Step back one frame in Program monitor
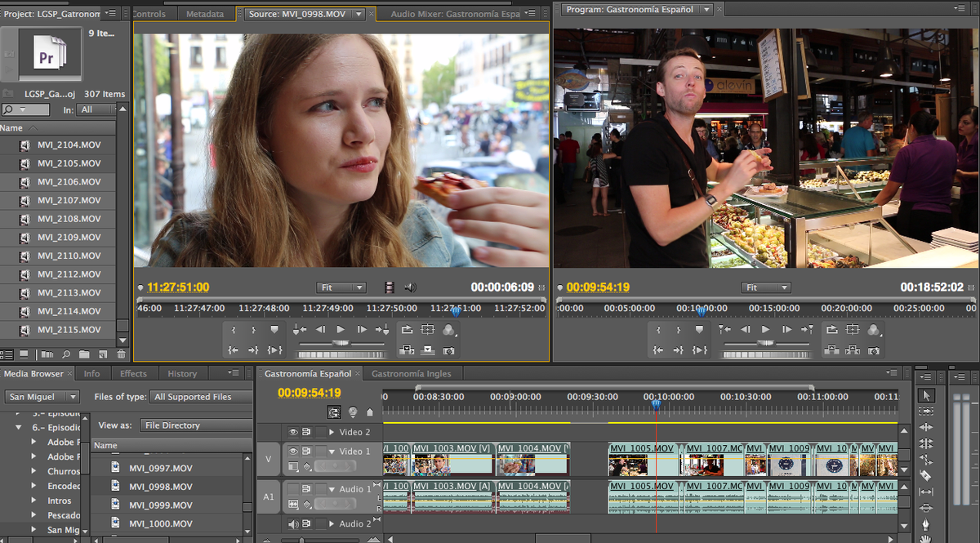Viewport: 980px width, 543px height. (x=745, y=330)
